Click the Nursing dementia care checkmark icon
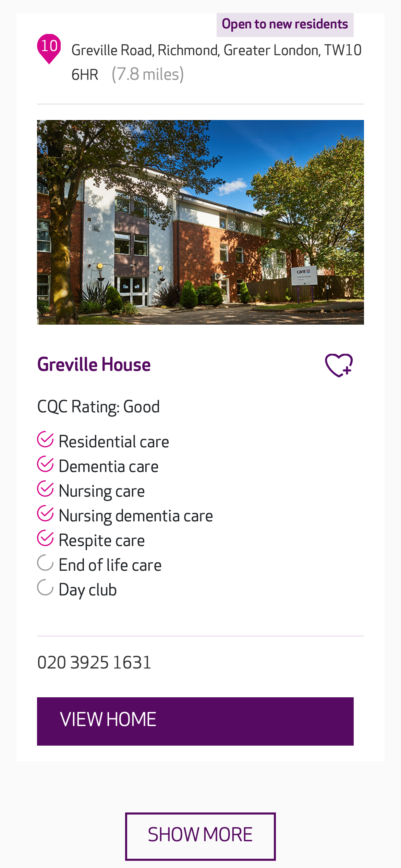Viewport: 401px width, 868px height. point(45,514)
